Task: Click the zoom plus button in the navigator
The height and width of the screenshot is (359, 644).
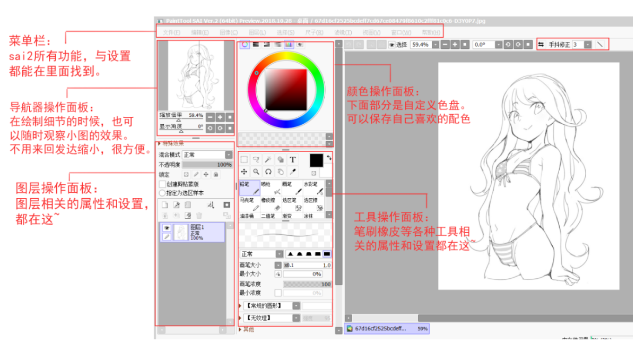Action: coord(220,117)
